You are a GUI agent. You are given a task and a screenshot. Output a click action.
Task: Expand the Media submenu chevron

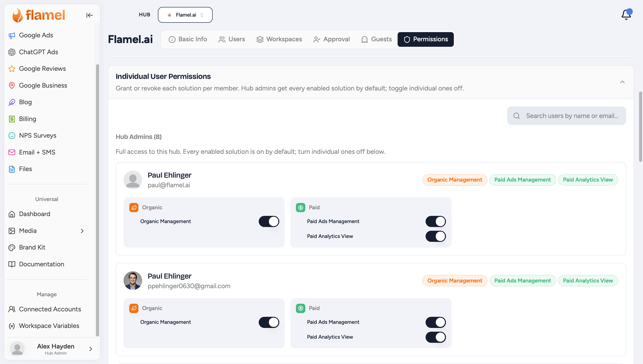coord(82,231)
